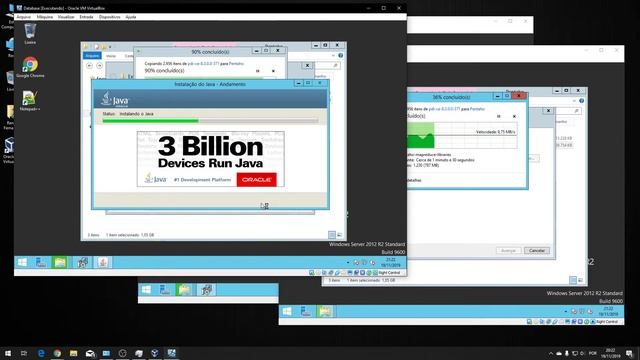Viewport: 640px width, 360px height.
Task: Select the Google Chrome desktop icon in Database VM
Action: click(x=30, y=67)
